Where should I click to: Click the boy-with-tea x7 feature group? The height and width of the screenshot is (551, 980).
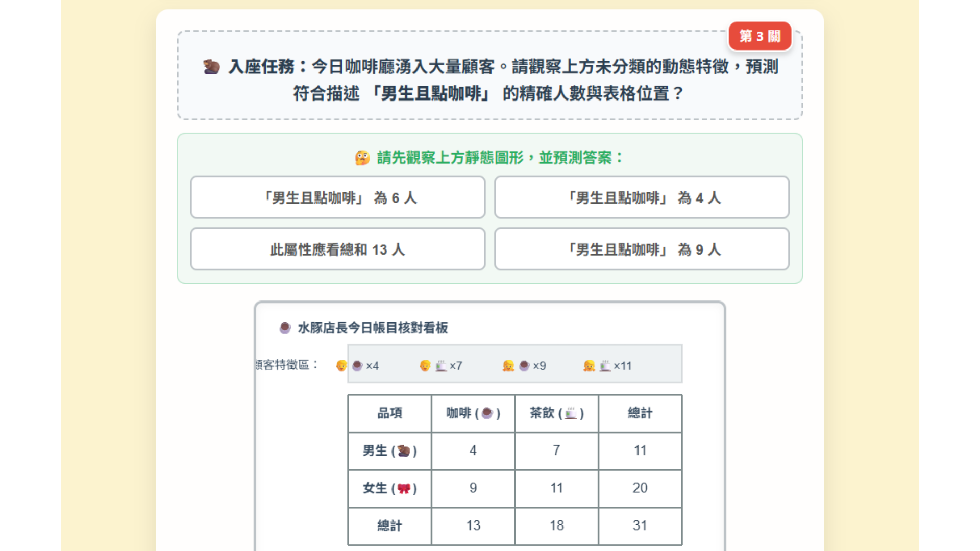click(x=441, y=366)
